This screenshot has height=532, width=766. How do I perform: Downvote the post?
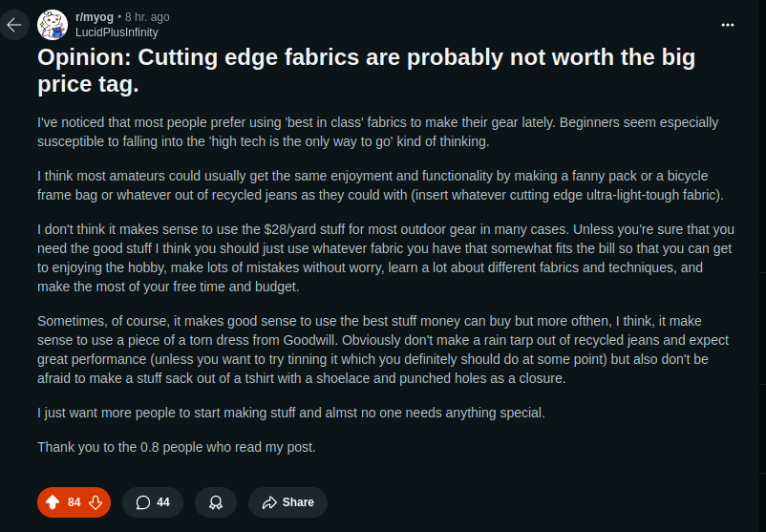click(x=96, y=502)
